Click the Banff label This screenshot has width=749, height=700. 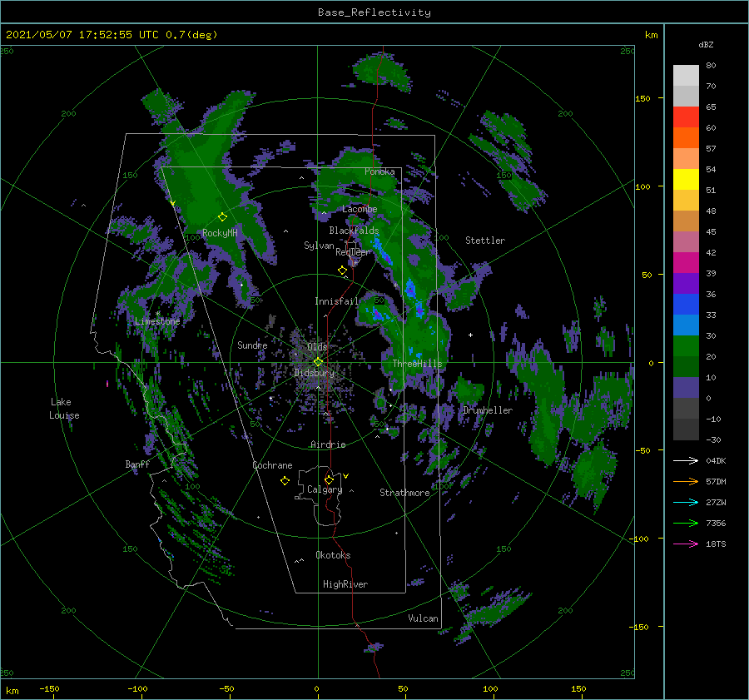point(137,464)
